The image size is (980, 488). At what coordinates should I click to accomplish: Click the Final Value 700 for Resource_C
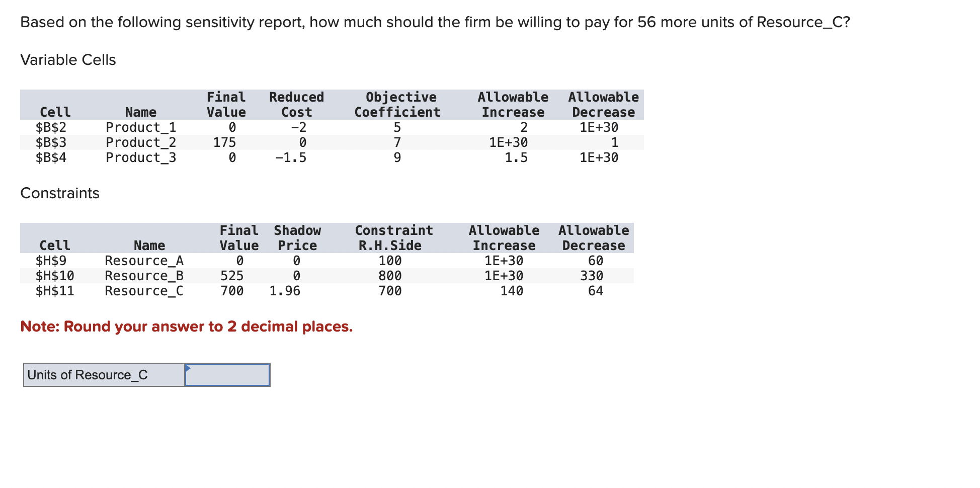(x=231, y=291)
